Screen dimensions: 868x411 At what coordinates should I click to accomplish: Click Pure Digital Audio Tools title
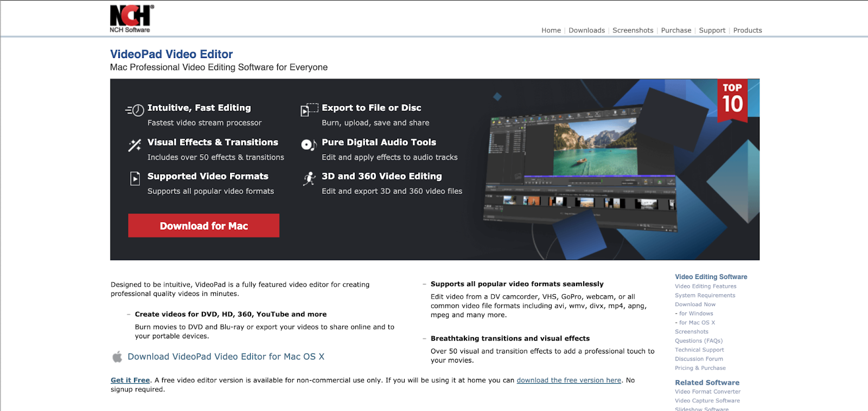click(379, 142)
